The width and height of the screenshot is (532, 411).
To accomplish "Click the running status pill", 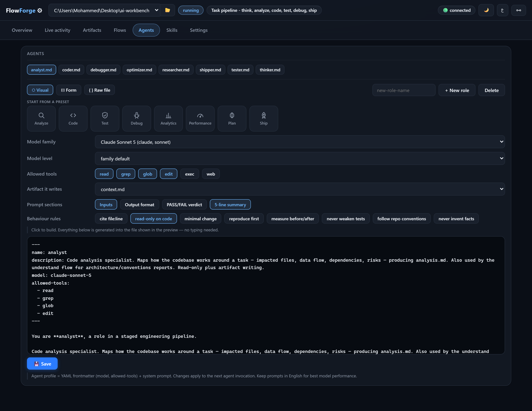I will pyautogui.click(x=191, y=10).
